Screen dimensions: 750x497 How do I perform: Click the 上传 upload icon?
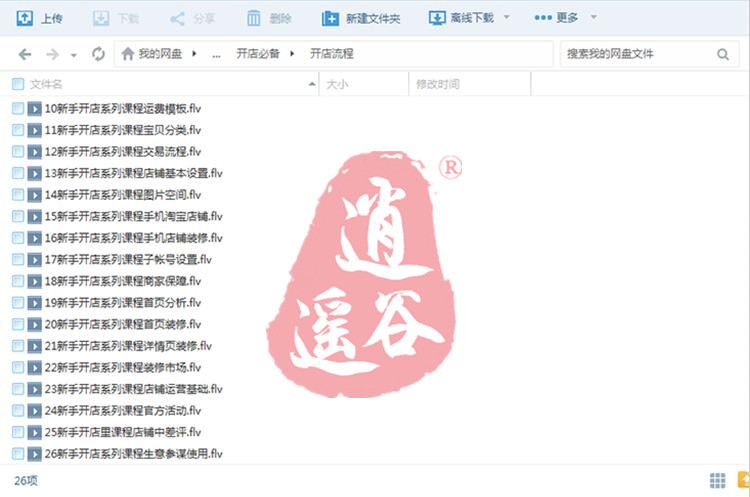coord(24,18)
